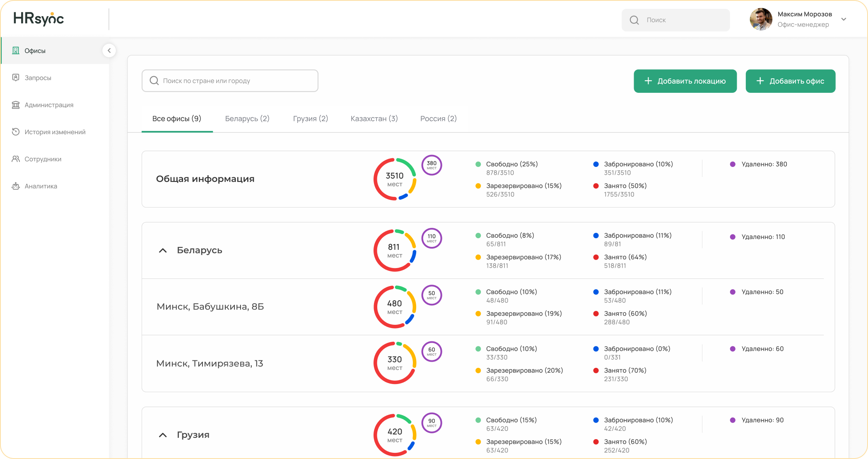Click the 110 мест purple badge

(432, 238)
